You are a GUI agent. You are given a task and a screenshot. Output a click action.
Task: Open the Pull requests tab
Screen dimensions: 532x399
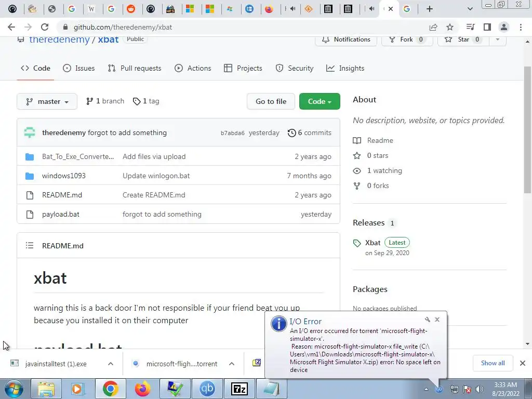135,68
